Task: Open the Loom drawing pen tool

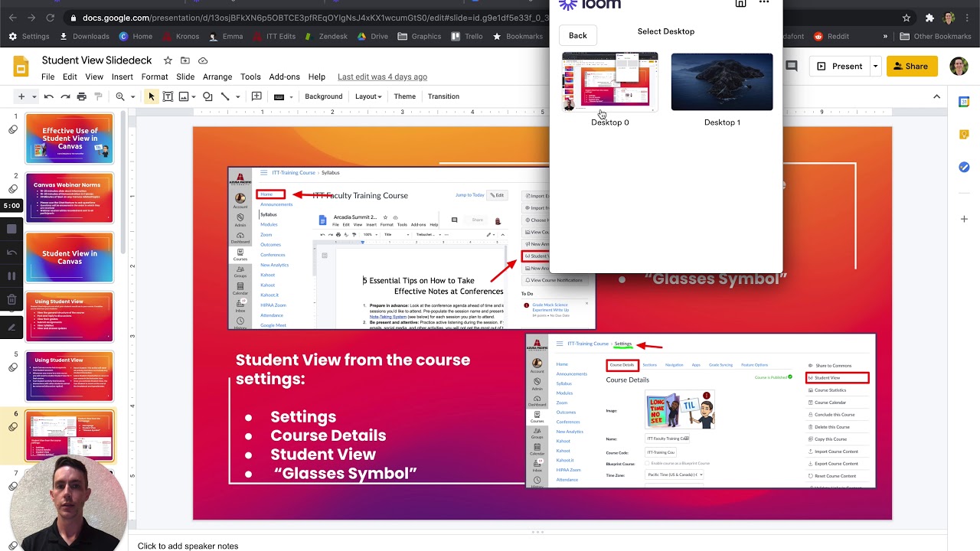Action: 11,327
